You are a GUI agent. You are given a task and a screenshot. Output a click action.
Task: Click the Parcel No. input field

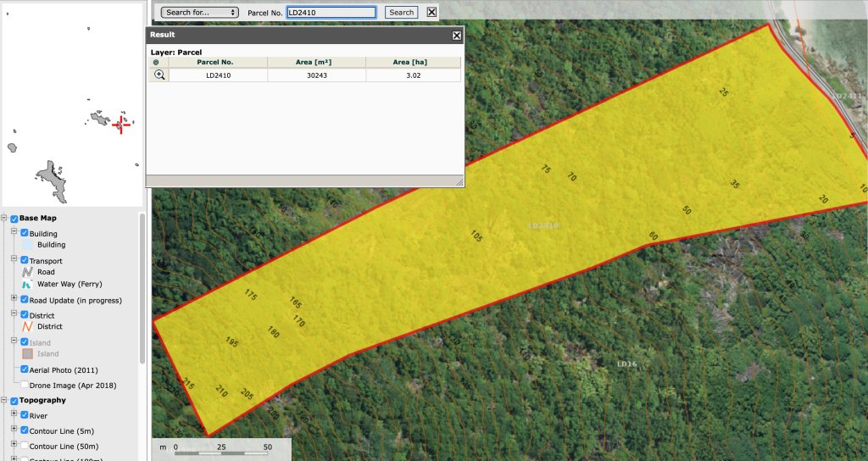click(331, 12)
